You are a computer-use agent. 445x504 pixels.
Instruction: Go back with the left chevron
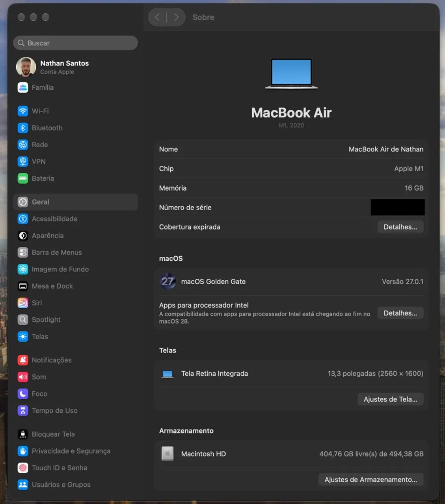[157, 17]
